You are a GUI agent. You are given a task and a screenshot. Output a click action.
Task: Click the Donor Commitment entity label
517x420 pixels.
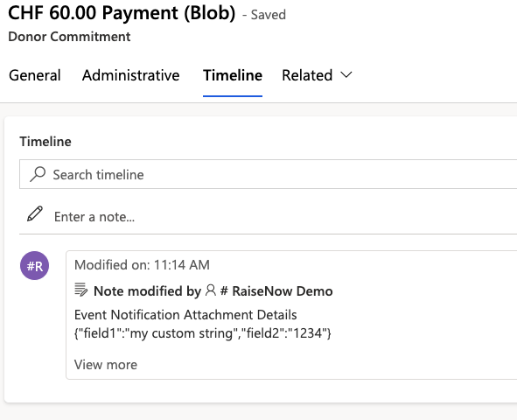(x=69, y=36)
